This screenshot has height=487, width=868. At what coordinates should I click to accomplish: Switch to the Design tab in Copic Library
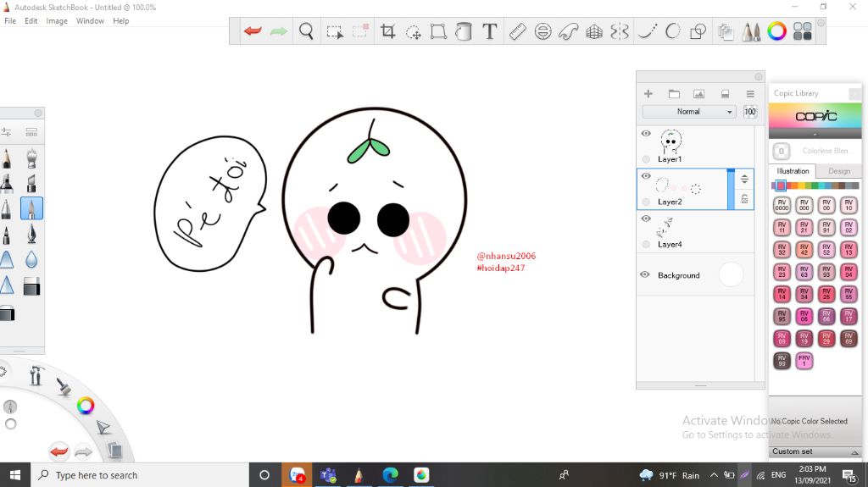click(838, 171)
